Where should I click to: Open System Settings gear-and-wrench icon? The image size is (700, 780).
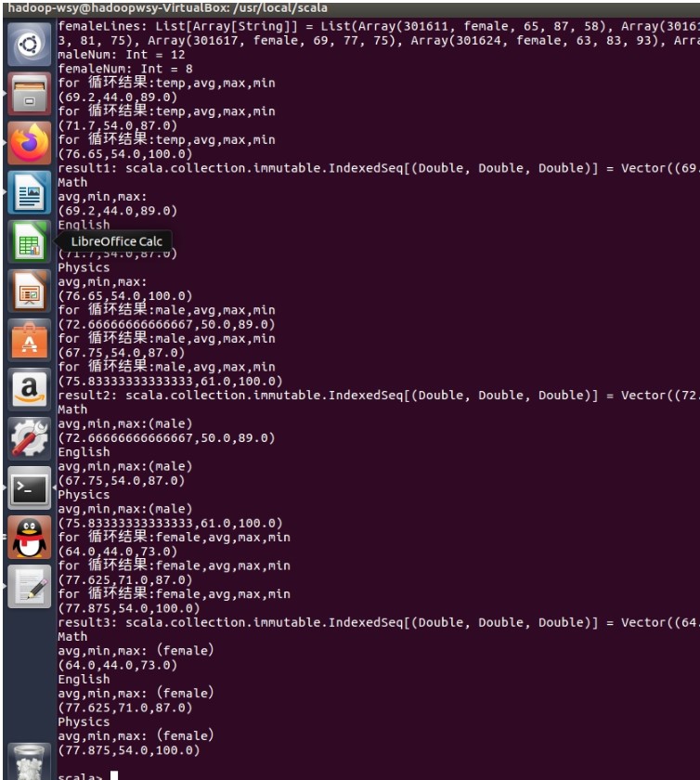point(30,438)
